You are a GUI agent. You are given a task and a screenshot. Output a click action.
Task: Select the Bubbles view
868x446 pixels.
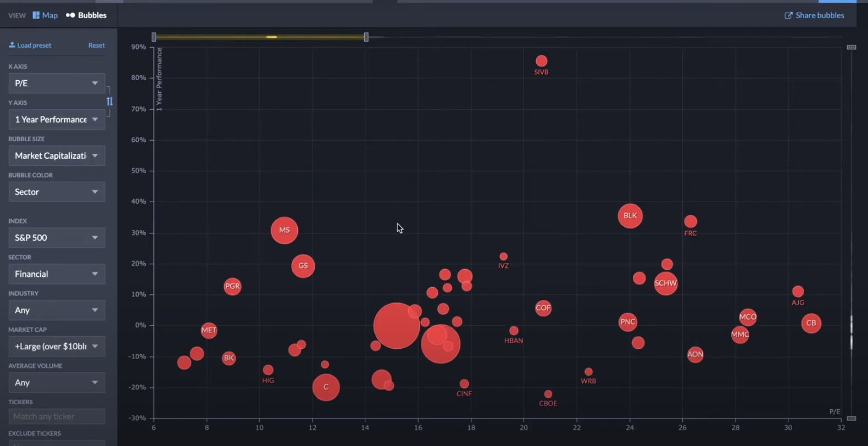pyautogui.click(x=86, y=15)
